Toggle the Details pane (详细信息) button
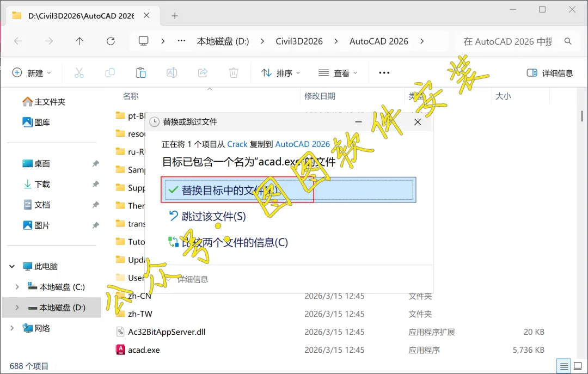The image size is (588, 374). click(550, 73)
